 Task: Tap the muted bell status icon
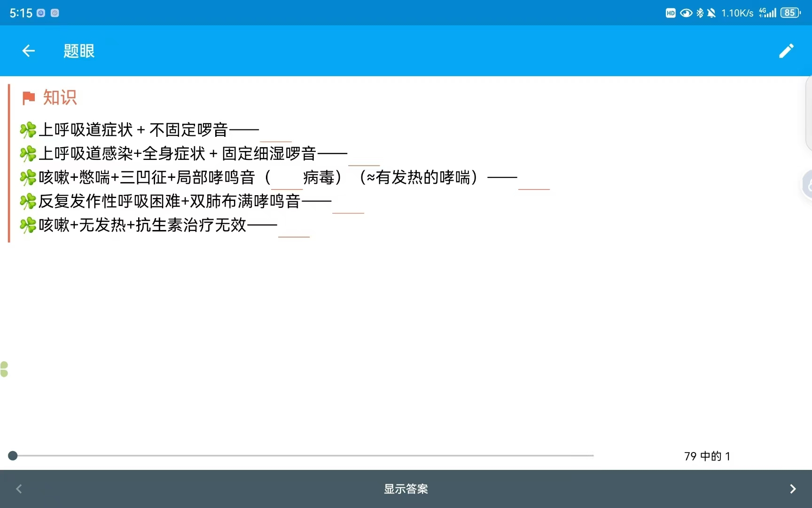(x=711, y=13)
